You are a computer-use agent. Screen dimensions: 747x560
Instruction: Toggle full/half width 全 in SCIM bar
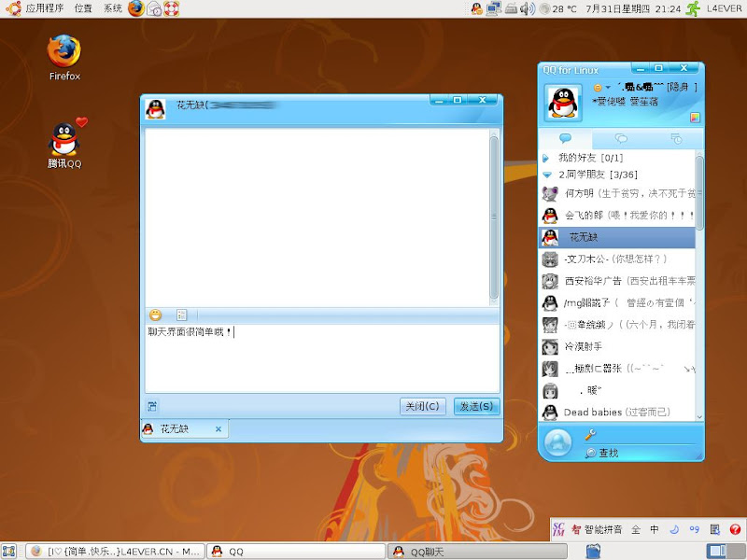point(636,529)
